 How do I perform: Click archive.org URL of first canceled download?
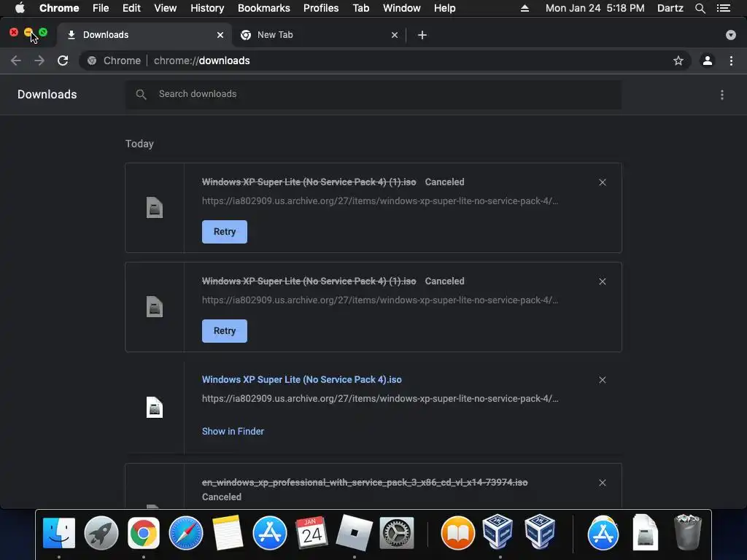click(x=380, y=201)
